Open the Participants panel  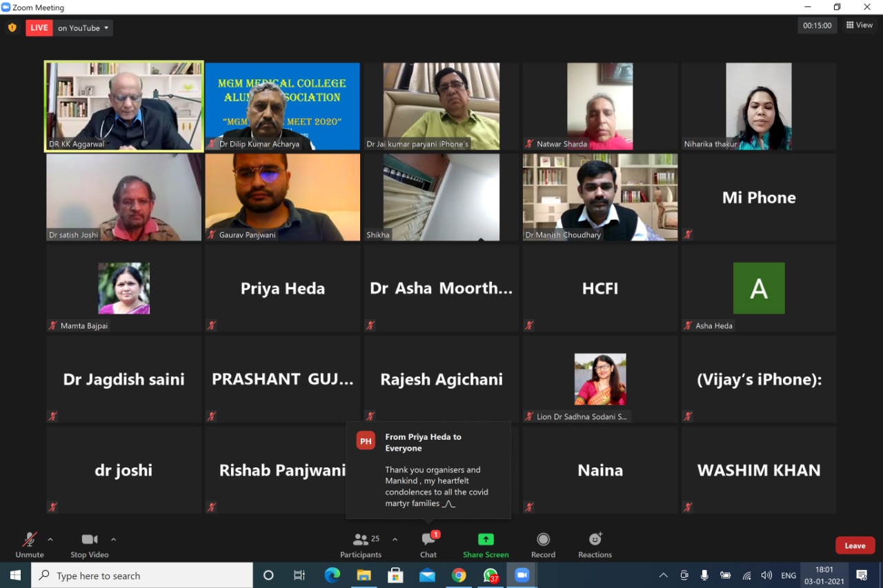(361, 544)
